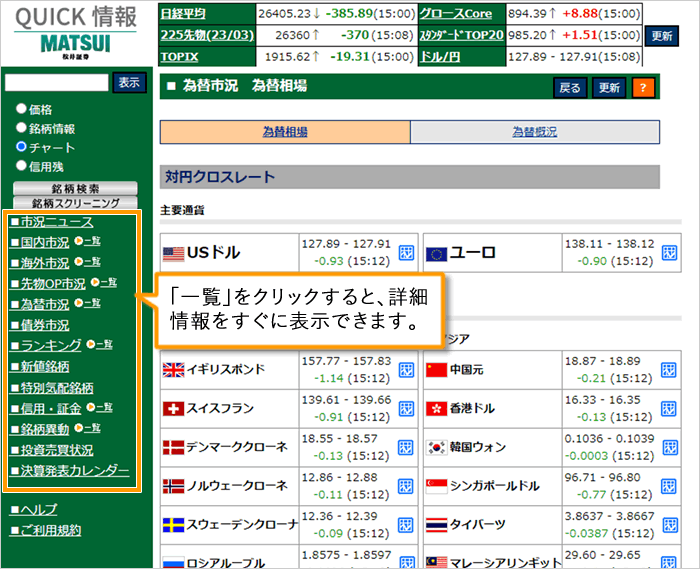Open chart icon for 中国元

669,370
